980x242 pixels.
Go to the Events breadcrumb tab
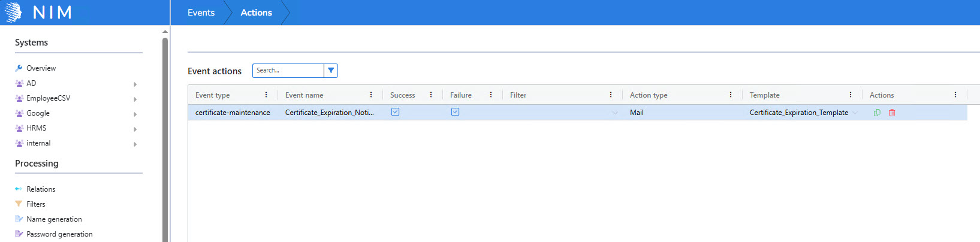(201, 13)
